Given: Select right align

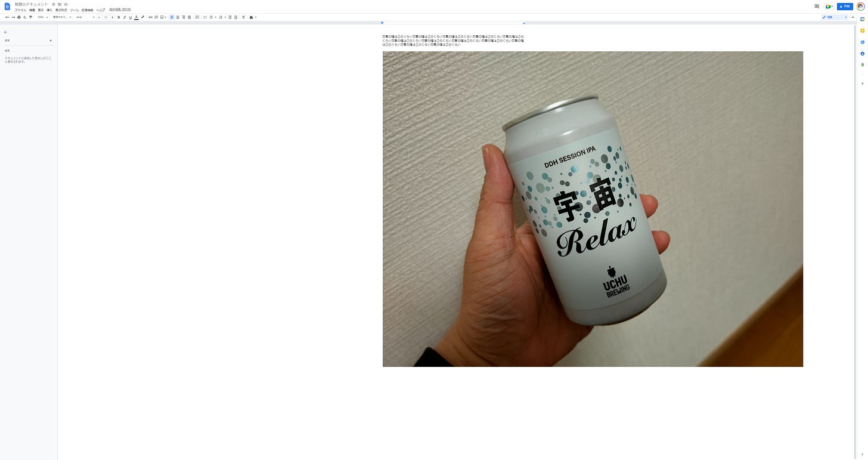Looking at the screenshot, I should (184, 17).
